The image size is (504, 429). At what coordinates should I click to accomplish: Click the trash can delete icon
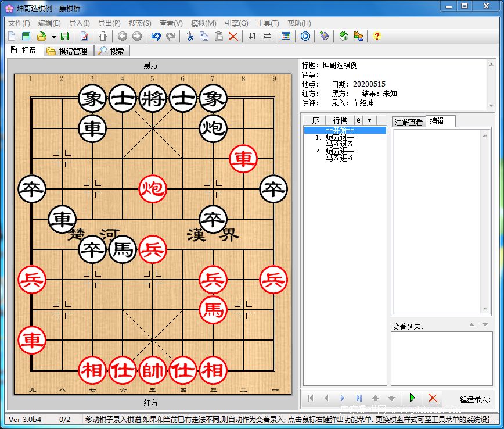[x=103, y=36]
